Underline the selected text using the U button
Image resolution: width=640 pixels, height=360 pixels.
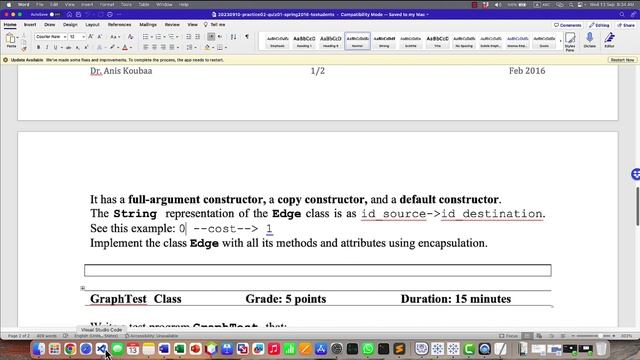click(56, 48)
